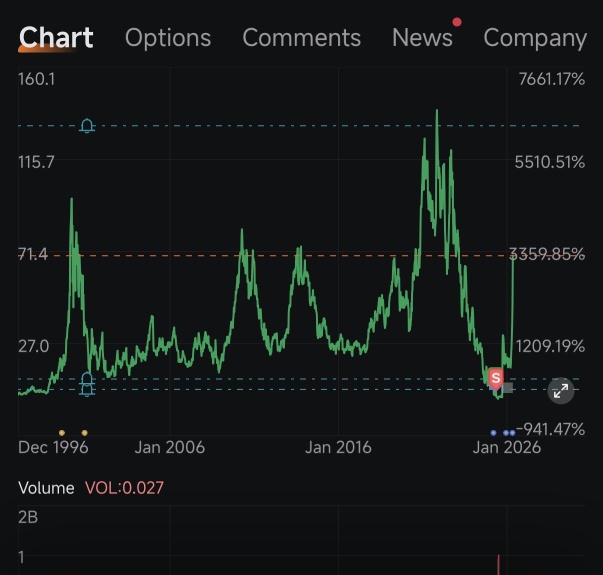The image size is (603, 575).
Task: Tap the topmost price alert bell icon
Action: point(87,126)
